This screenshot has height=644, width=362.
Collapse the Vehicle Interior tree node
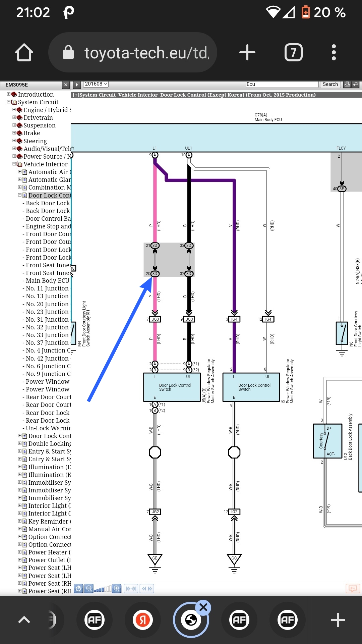pyautogui.click(x=14, y=164)
